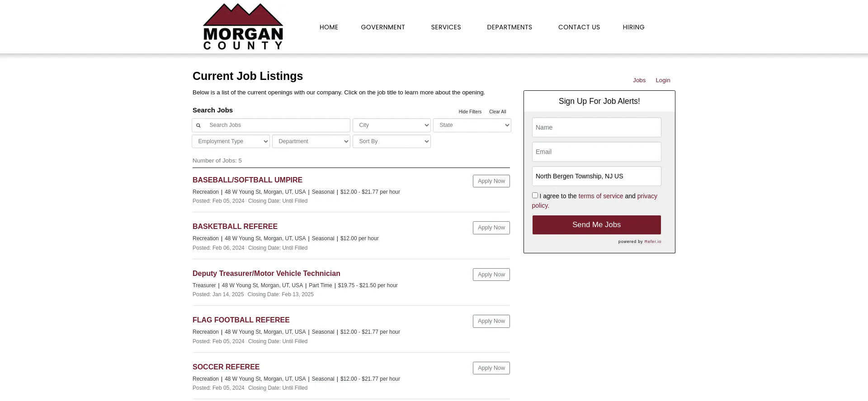The height and width of the screenshot is (401, 868).
Task: Open the privacy policy link
Action: (647, 196)
